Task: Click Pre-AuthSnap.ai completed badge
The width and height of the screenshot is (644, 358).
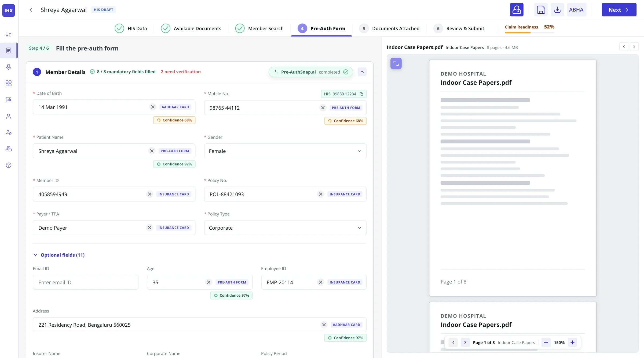Action: pyautogui.click(x=311, y=72)
